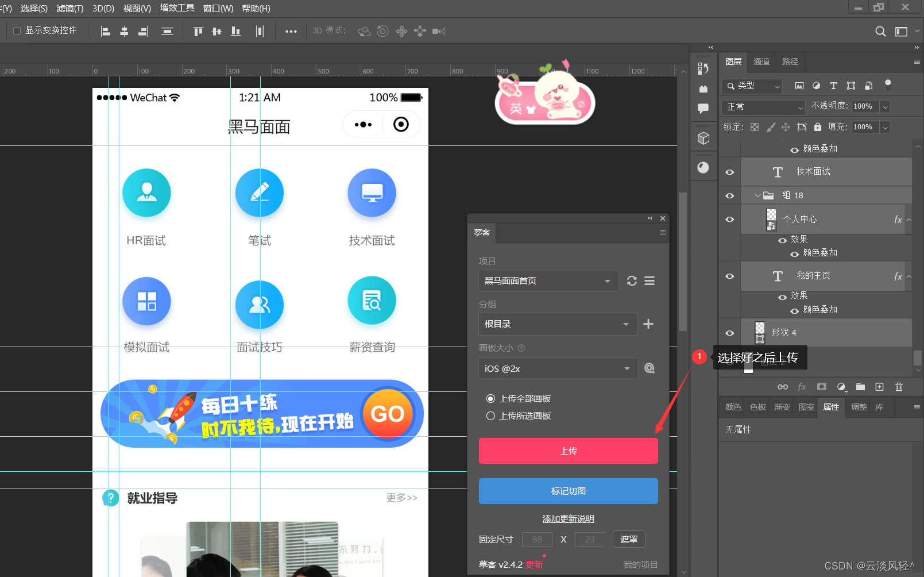Click the add layer style fx icon
Screen dimensions: 924x577
tap(802, 387)
